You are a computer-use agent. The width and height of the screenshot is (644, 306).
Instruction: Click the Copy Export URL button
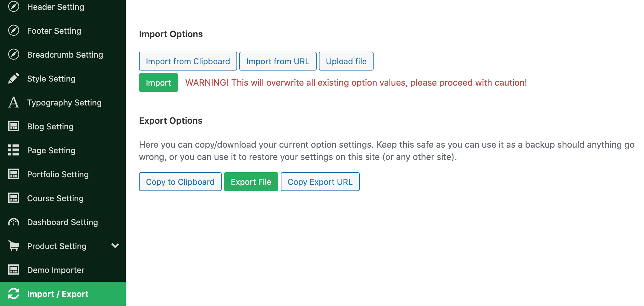click(x=320, y=182)
